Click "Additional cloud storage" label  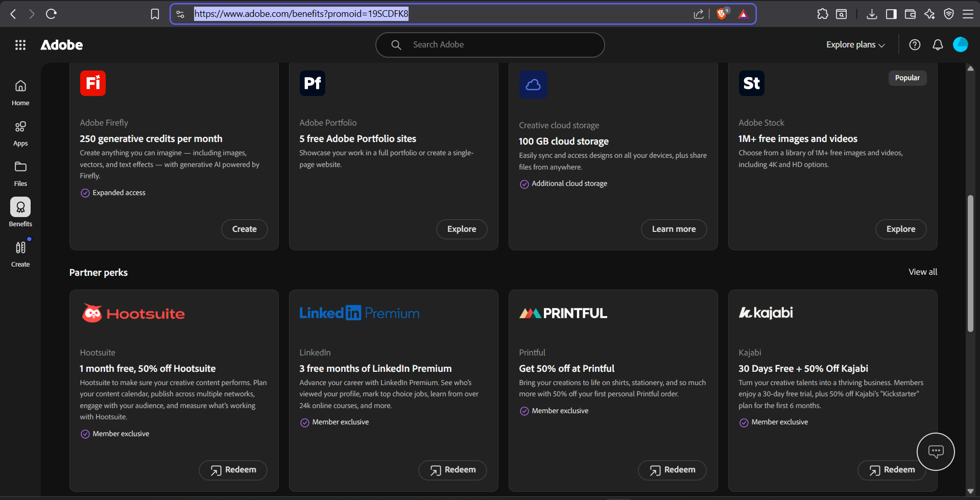(x=569, y=184)
